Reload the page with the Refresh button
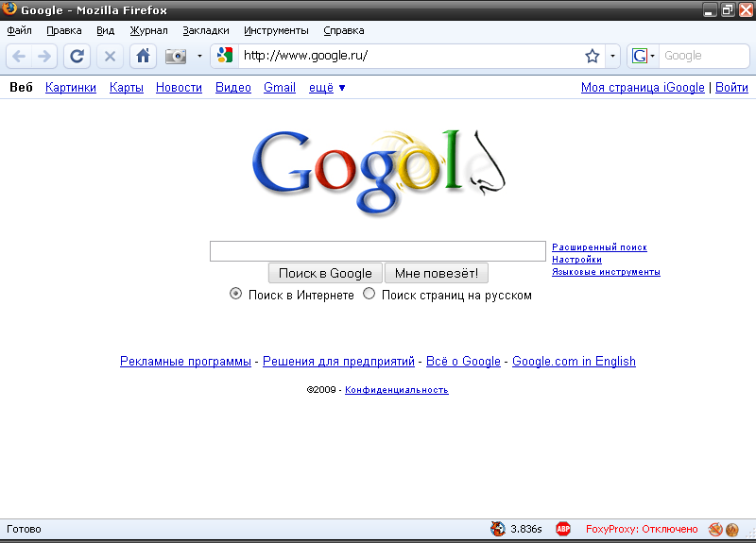Screen dimensions: 756x543 click(77, 57)
